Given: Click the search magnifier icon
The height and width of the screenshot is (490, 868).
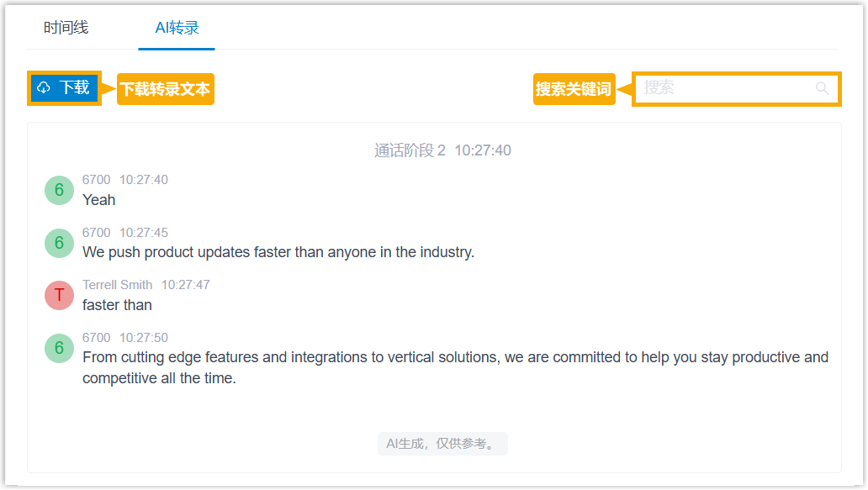Looking at the screenshot, I should pyautogui.click(x=822, y=88).
